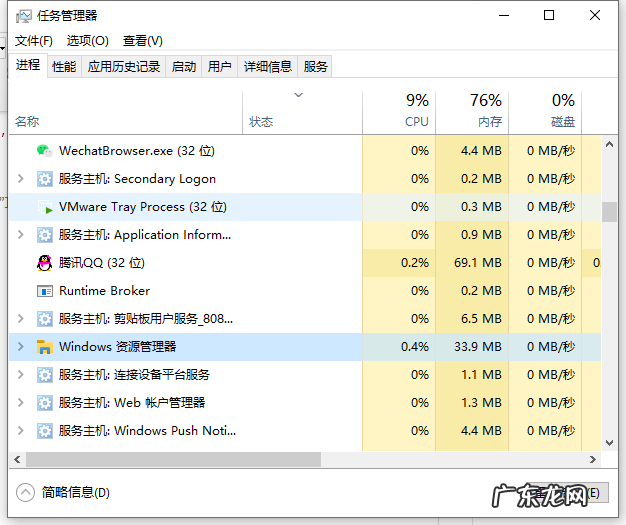Click the Web 帐户管理器 gear icon
Image resolution: width=626 pixels, height=525 pixels.
pos(45,403)
